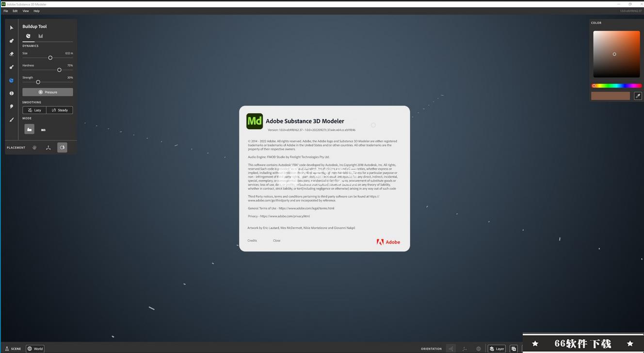Viewport: 644px width, 353px height.
Task: Select the split-sphere tool icon in toolbar
Action: (x=12, y=93)
